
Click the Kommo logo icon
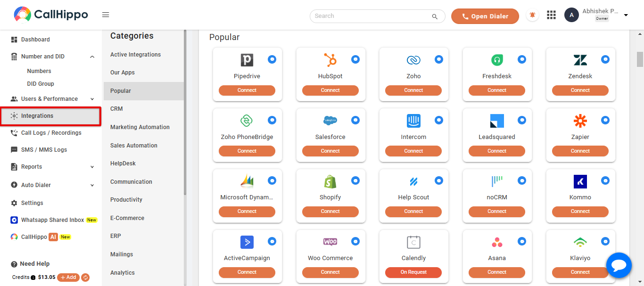click(580, 181)
